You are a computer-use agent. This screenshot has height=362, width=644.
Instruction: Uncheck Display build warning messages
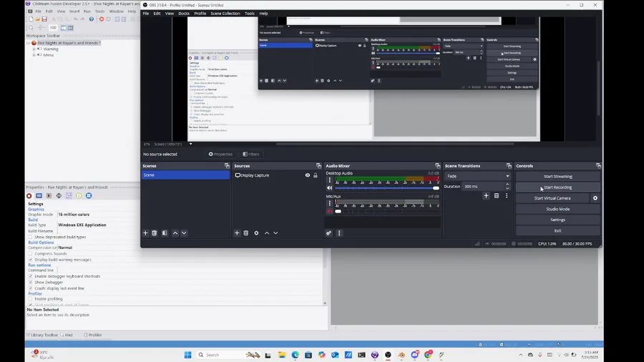click(x=30, y=260)
